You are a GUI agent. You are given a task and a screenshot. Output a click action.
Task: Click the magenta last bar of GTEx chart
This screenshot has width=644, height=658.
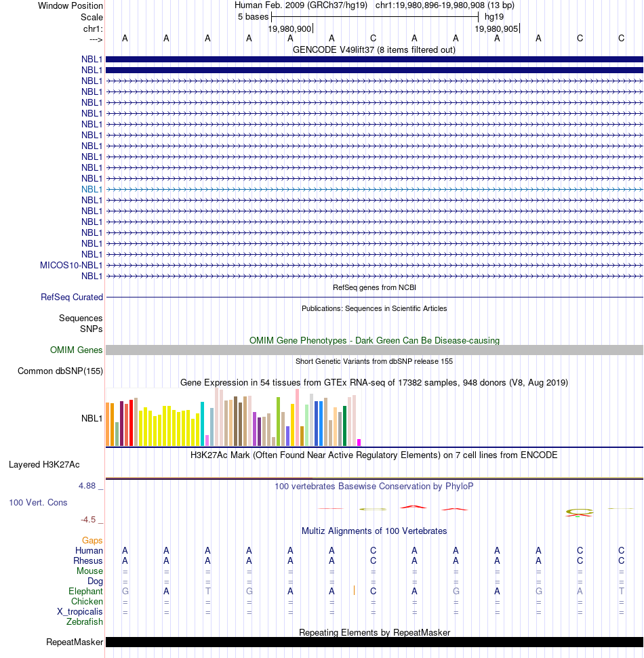click(359, 443)
